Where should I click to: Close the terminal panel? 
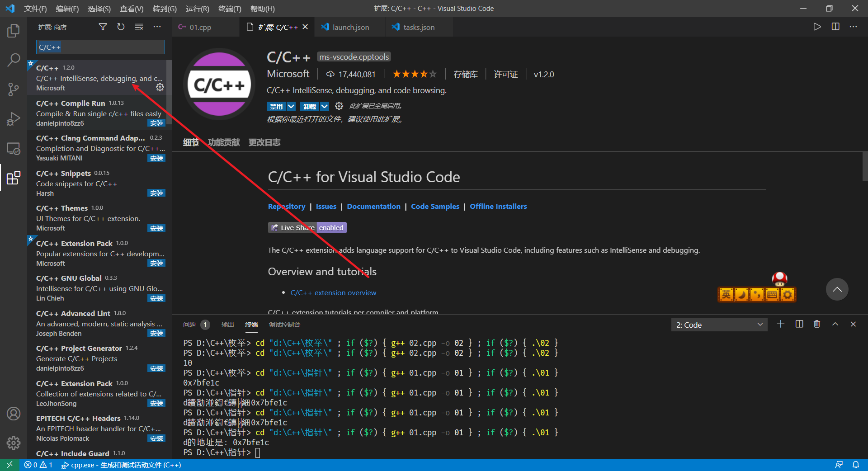(853, 324)
